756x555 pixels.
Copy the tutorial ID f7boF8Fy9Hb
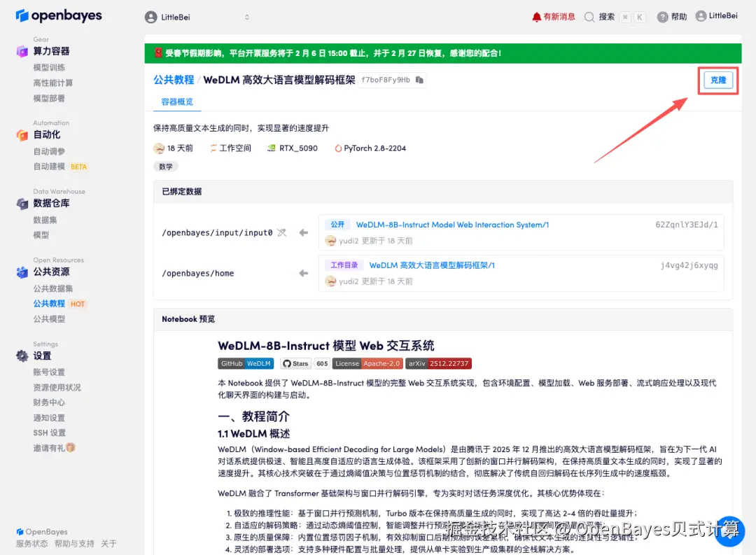419,80
